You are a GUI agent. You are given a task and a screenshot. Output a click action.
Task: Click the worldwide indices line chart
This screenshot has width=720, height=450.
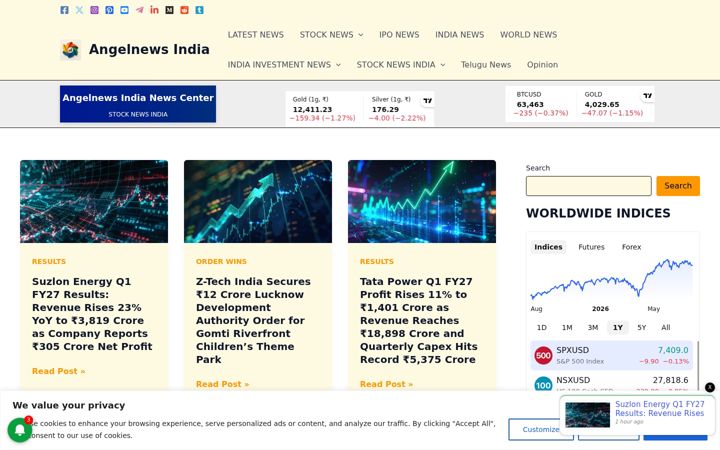611,280
